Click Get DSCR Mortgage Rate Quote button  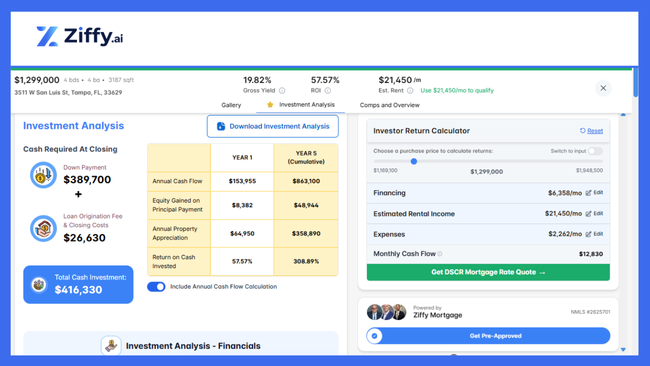(x=488, y=272)
